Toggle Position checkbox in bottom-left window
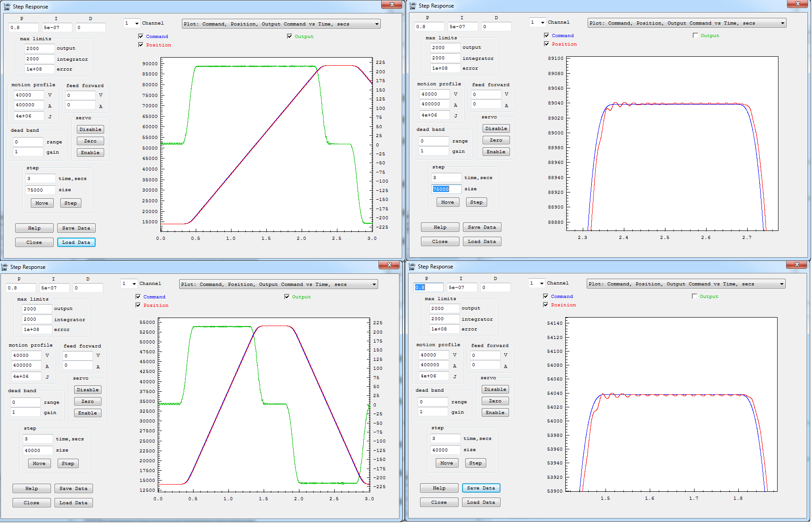The height and width of the screenshot is (523, 812). pyautogui.click(x=138, y=305)
